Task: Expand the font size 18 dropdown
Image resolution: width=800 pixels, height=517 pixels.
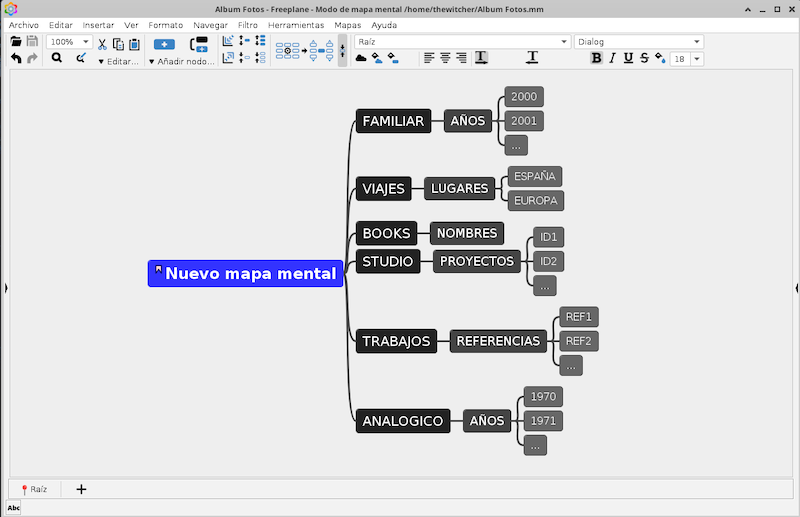Action: (x=697, y=59)
